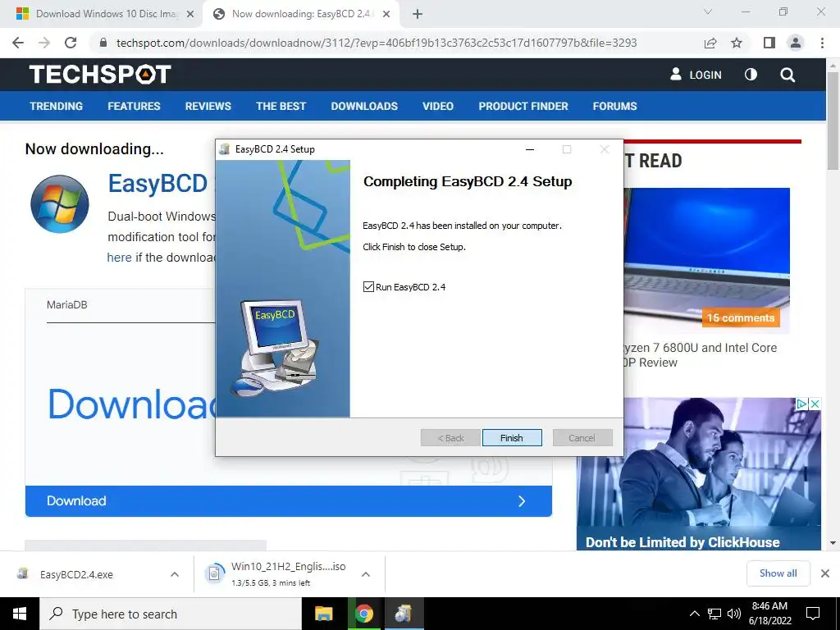
Task: Open laptop article thumbnail
Action: [x=706, y=260]
